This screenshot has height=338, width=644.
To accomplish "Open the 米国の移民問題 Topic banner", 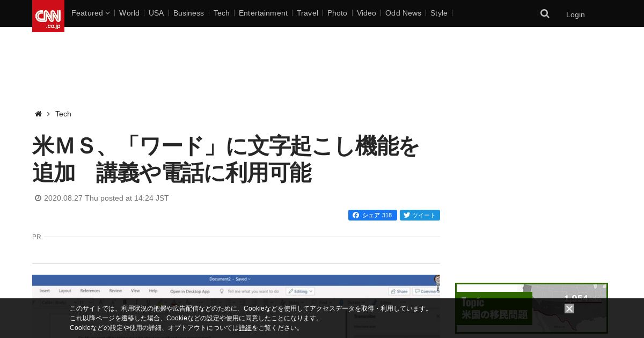I will coord(531,308).
